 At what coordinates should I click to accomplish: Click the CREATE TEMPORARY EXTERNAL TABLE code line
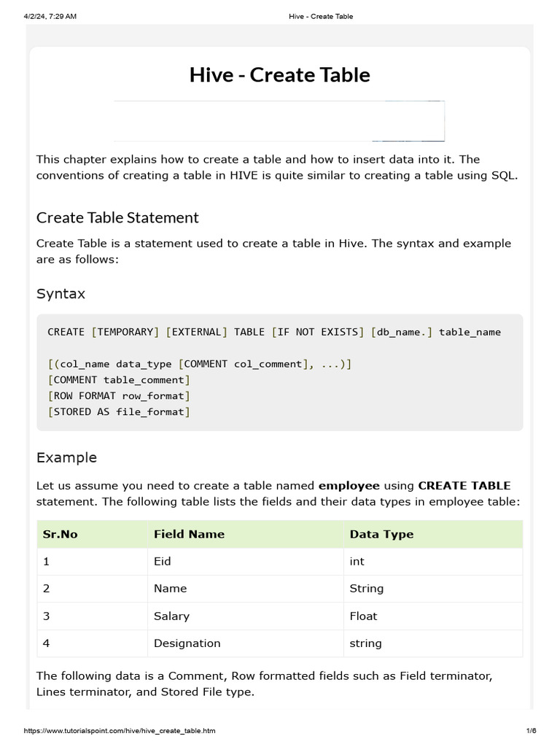[x=274, y=332]
